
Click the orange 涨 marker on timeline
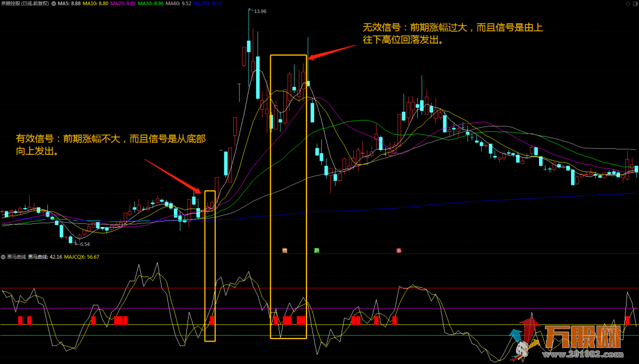click(x=285, y=251)
